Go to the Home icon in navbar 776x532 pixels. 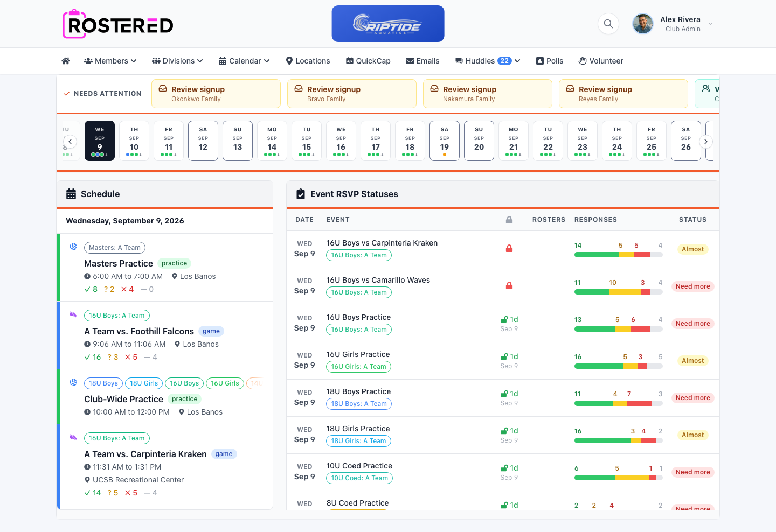(x=66, y=61)
